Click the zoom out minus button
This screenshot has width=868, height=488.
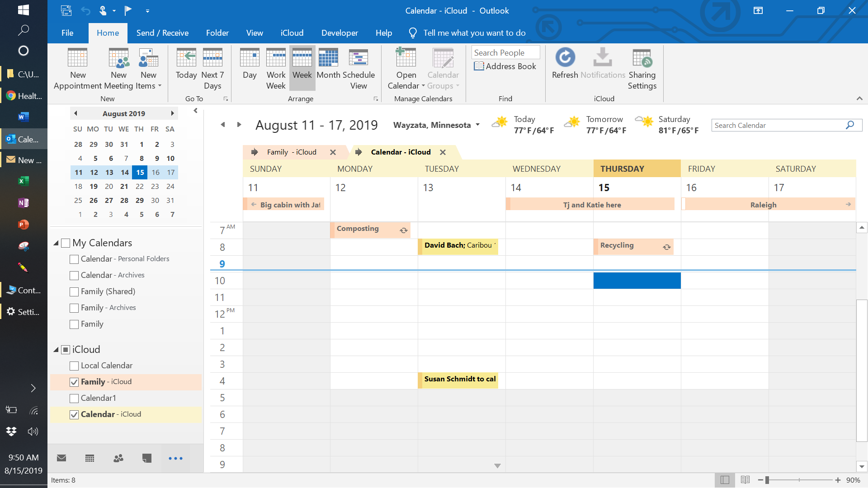coord(760,480)
